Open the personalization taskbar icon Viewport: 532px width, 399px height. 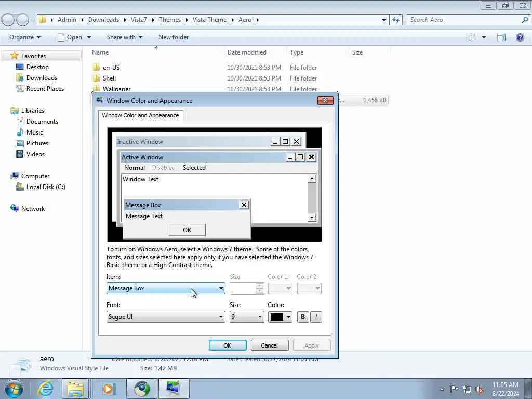pyautogui.click(x=174, y=389)
